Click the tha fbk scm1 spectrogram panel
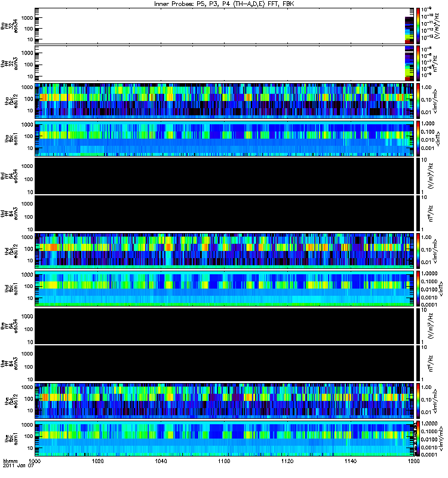The height and width of the screenshot is (478, 448). (225, 139)
